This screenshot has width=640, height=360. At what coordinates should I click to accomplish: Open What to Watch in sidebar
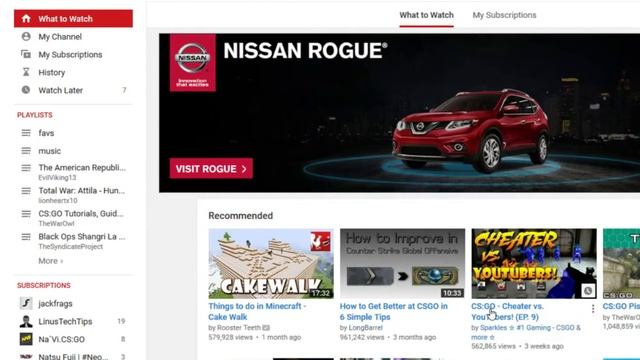click(x=73, y=19)
